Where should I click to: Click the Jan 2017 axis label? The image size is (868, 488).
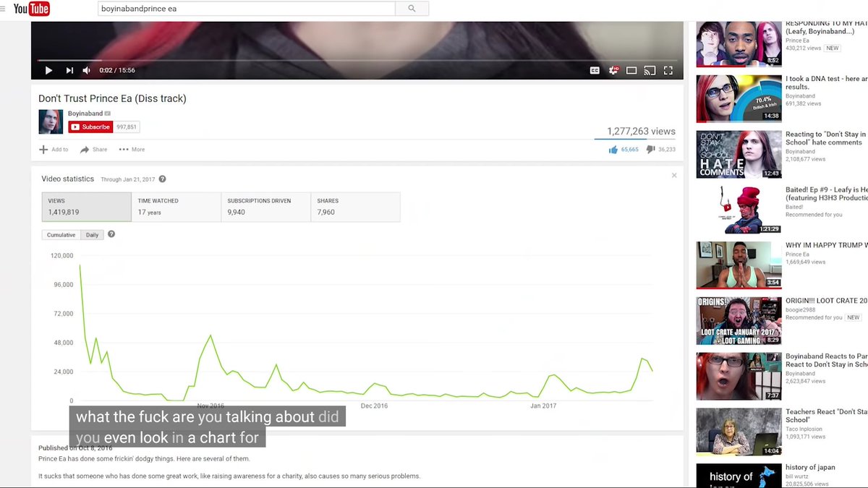542,406
